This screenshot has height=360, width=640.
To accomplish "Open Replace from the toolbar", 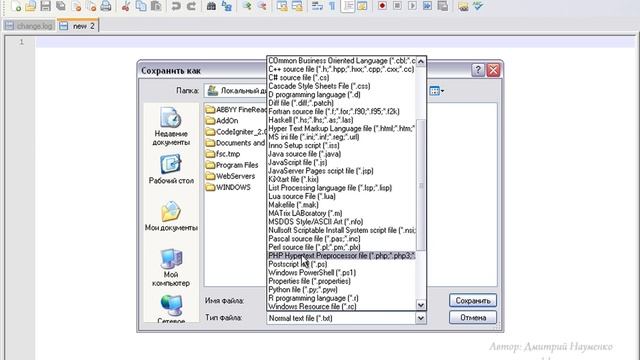I will [x=227, y=6].
